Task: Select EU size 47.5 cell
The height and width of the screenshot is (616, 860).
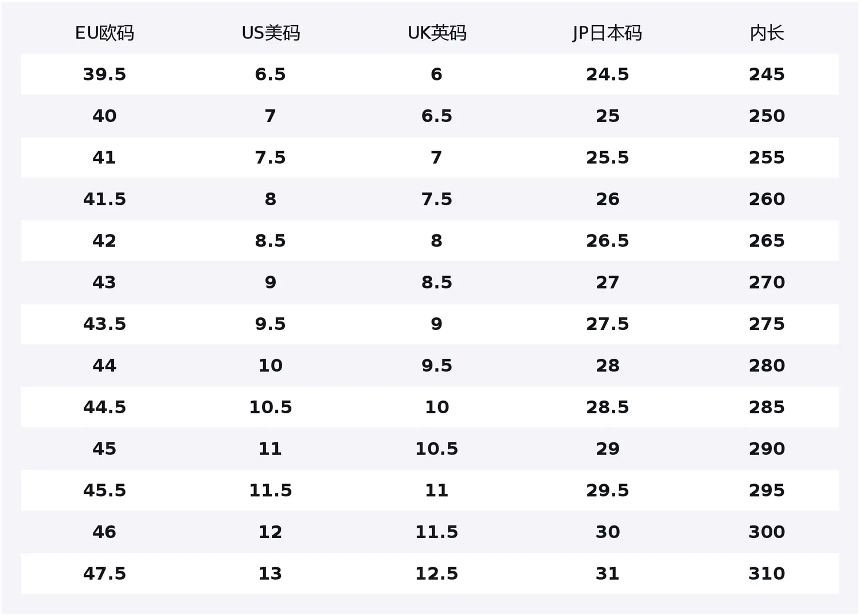Action: click(x=104, y=574)
